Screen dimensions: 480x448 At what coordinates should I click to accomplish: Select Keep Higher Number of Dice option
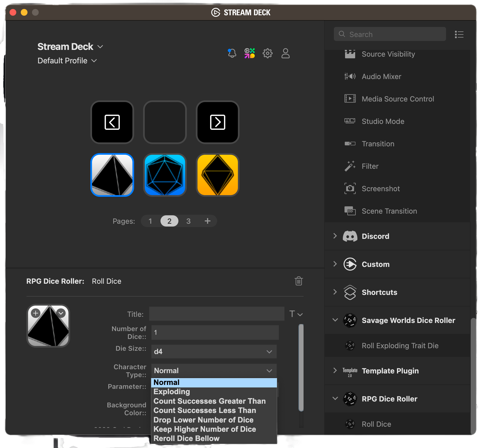(214, 429)
